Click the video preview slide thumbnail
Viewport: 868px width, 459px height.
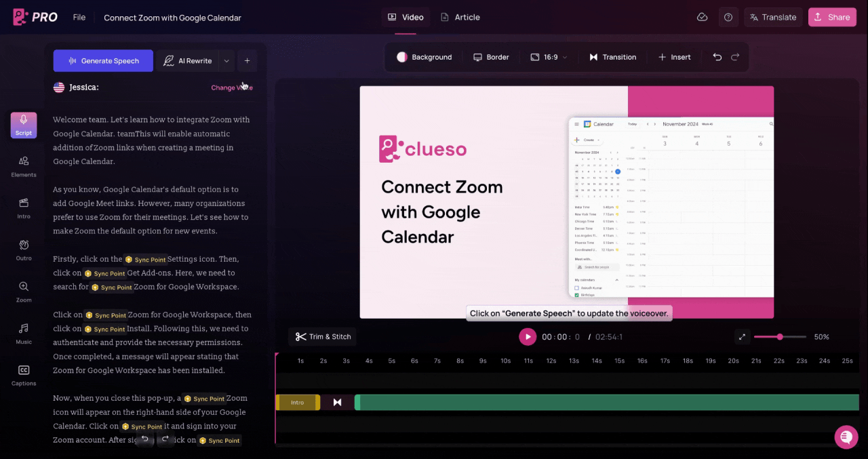(x=566, y=202)
